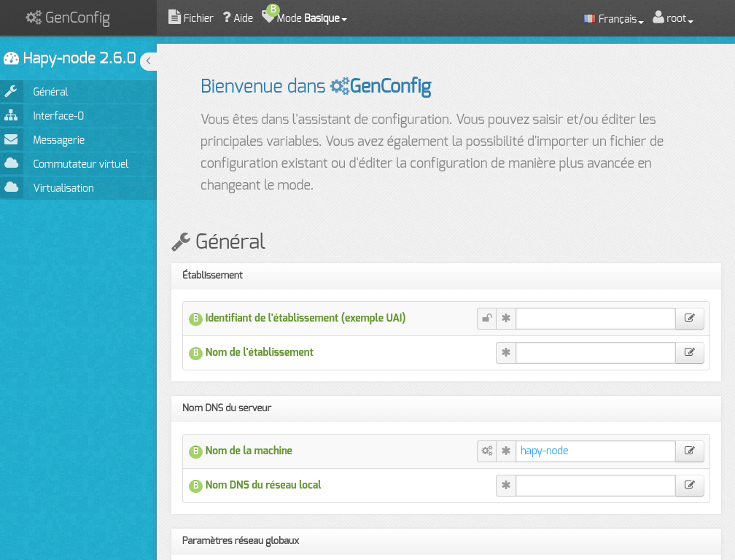Click the asterisk icon for Nom DNS du réseau local
735x560 pixels.
click(506, 485)
